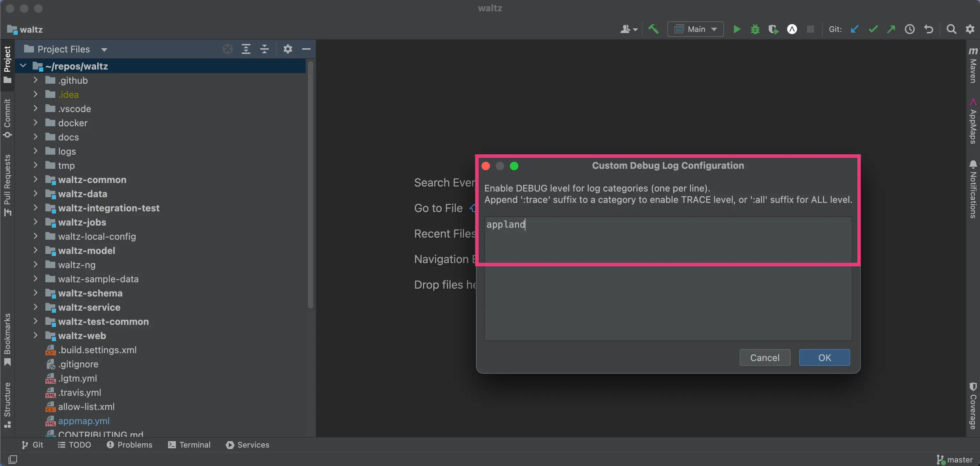Select the .gitignore file
The image size is (980, 466).
point(78,364)
